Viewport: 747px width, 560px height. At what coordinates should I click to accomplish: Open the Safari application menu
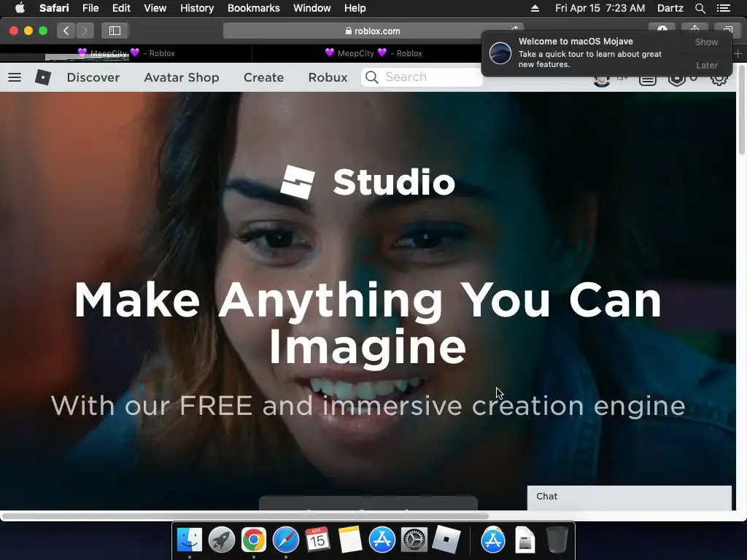coord(54,8)
